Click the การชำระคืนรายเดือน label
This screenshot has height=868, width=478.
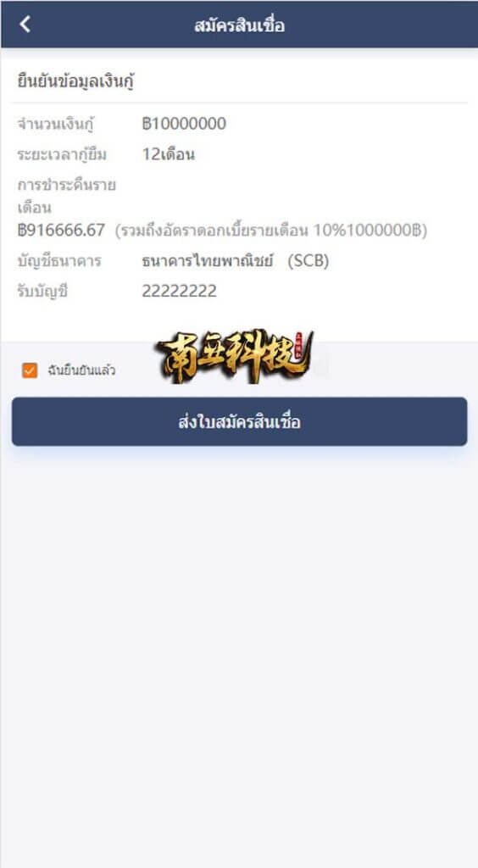(66, 196)
